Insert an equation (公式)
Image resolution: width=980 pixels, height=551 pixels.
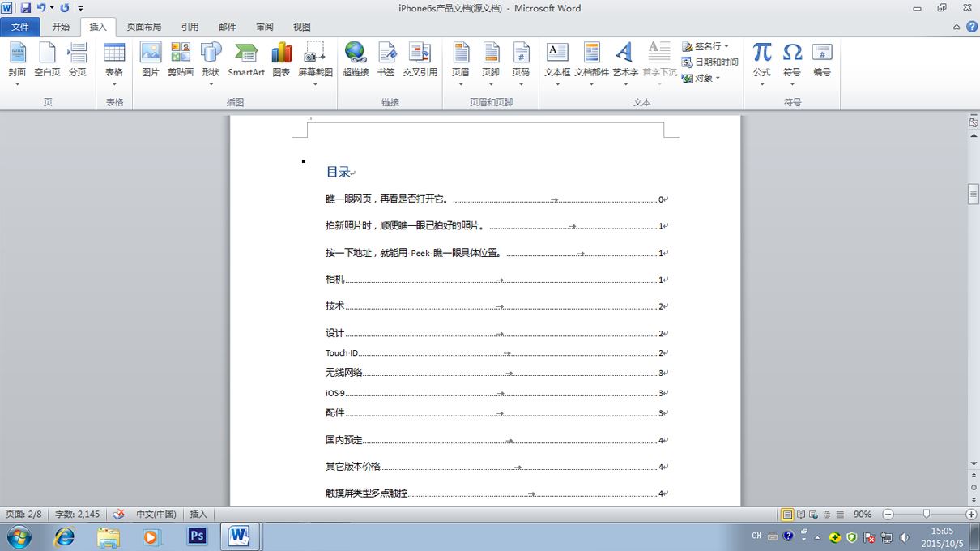(762, 63)
